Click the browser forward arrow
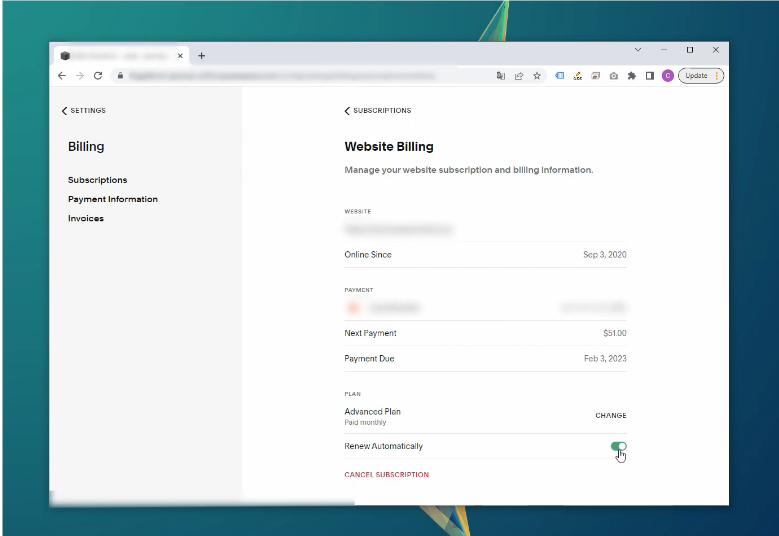Image resolution: width=779 pixels, height=536 pixels. pyautogui.click(x=79, y=76)
